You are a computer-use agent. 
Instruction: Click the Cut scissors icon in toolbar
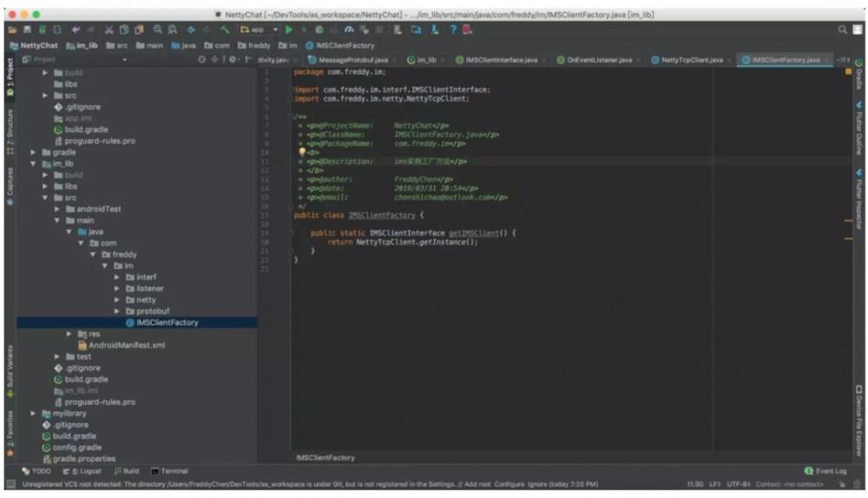pyautogui.click(x=109, y=29)
